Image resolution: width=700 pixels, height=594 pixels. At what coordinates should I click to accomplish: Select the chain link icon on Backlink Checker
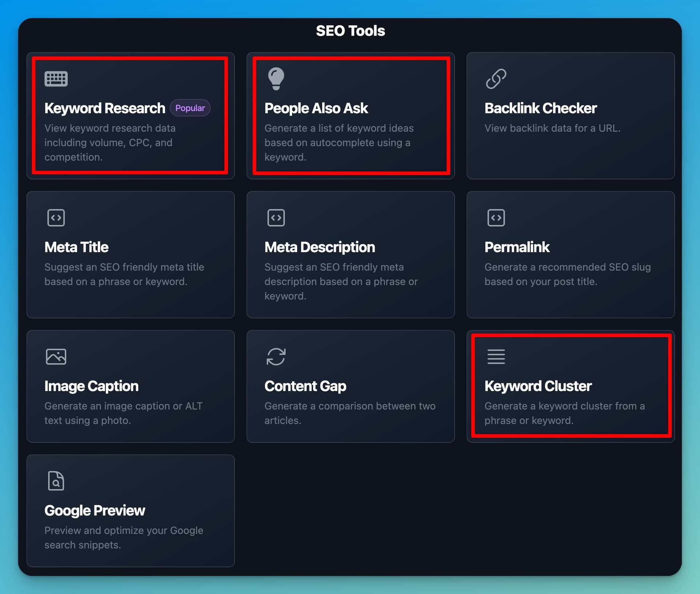click(x=496, y=78)
